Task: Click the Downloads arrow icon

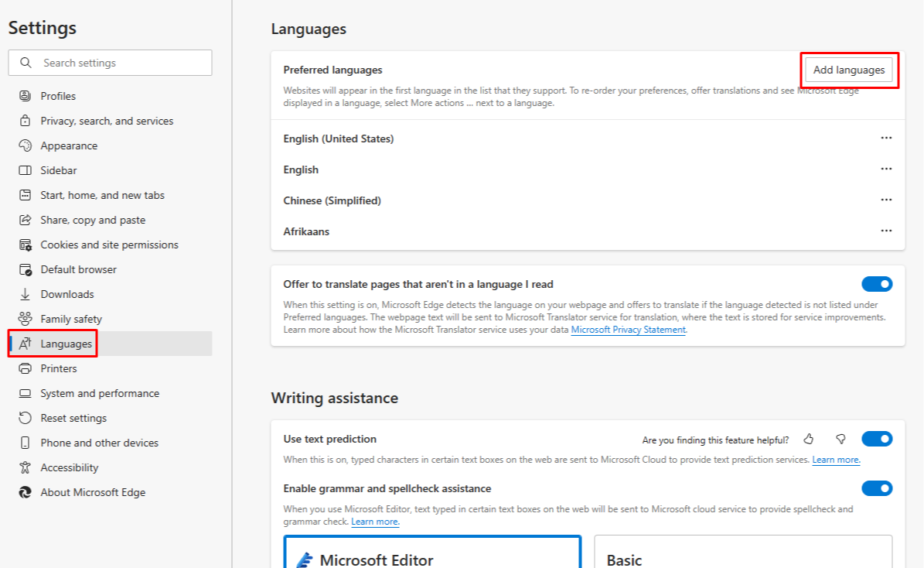Action: click(x=25, y=294)
